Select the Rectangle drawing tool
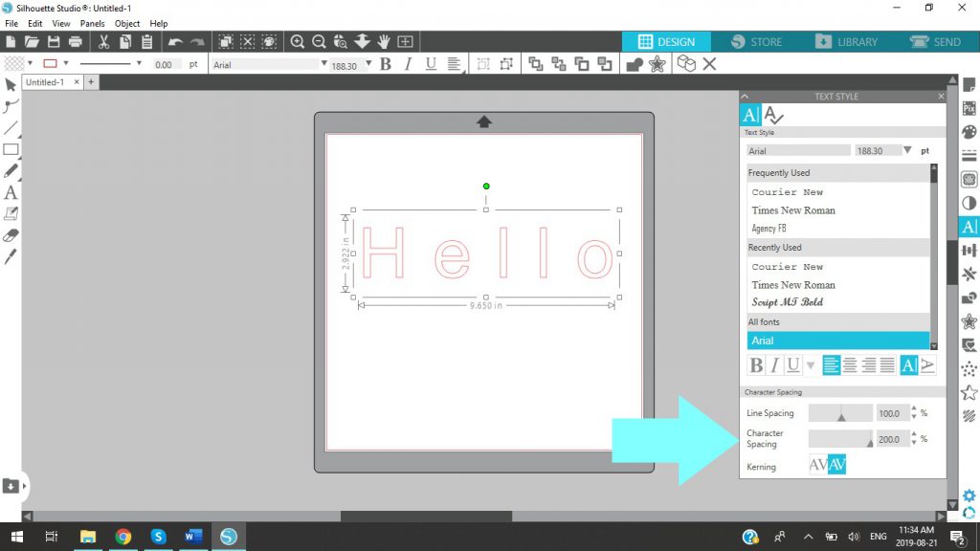The width and height of the screenshot is (980, 551). coord(10,149)
